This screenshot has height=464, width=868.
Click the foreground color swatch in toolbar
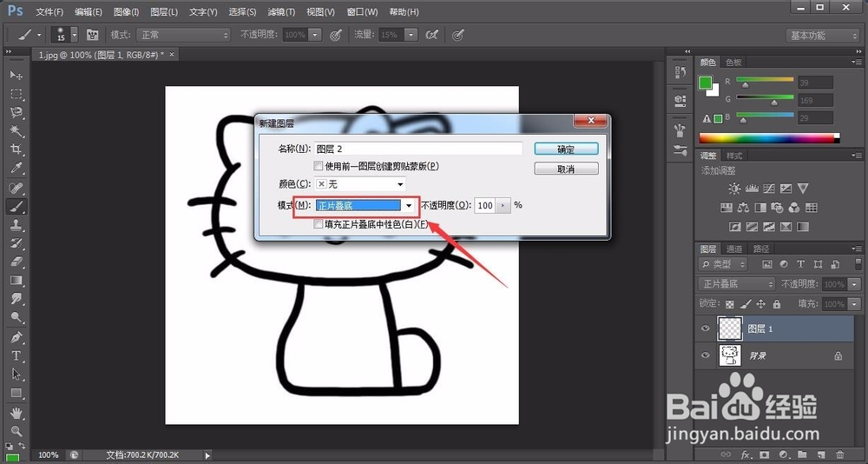[11, 457]
